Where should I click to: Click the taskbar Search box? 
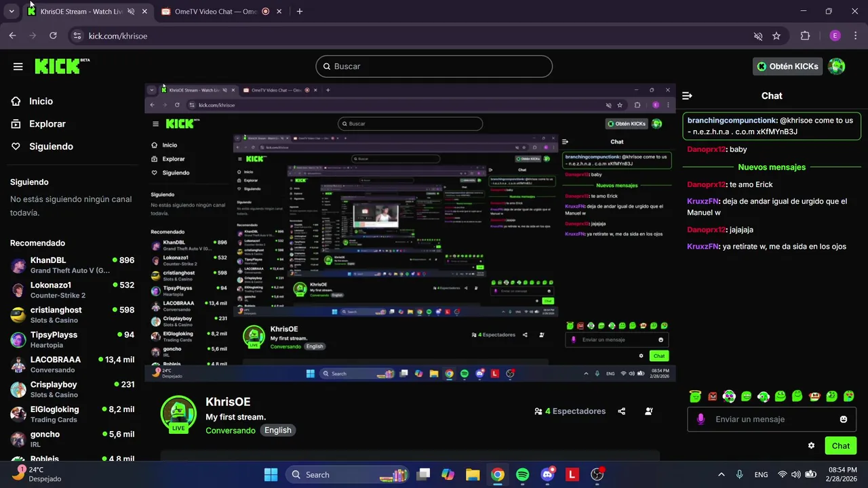(348, 474)
